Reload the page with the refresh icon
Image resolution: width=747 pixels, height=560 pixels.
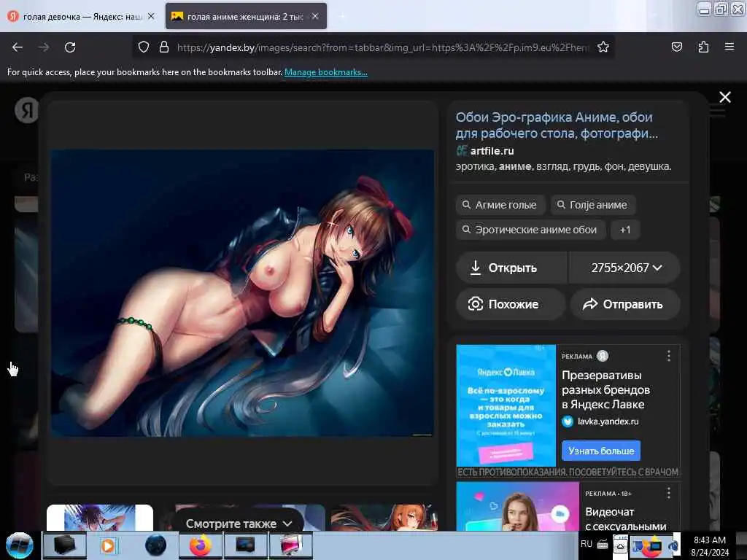pos(70,47)
